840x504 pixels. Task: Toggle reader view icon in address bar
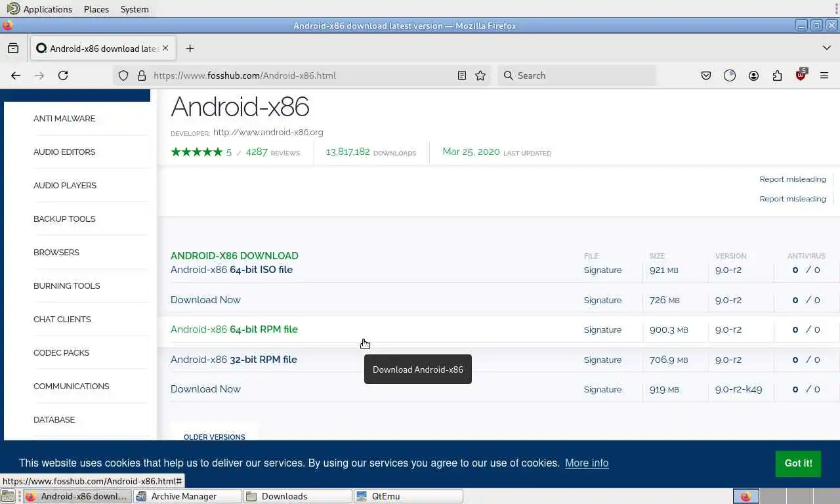[462, 75]
